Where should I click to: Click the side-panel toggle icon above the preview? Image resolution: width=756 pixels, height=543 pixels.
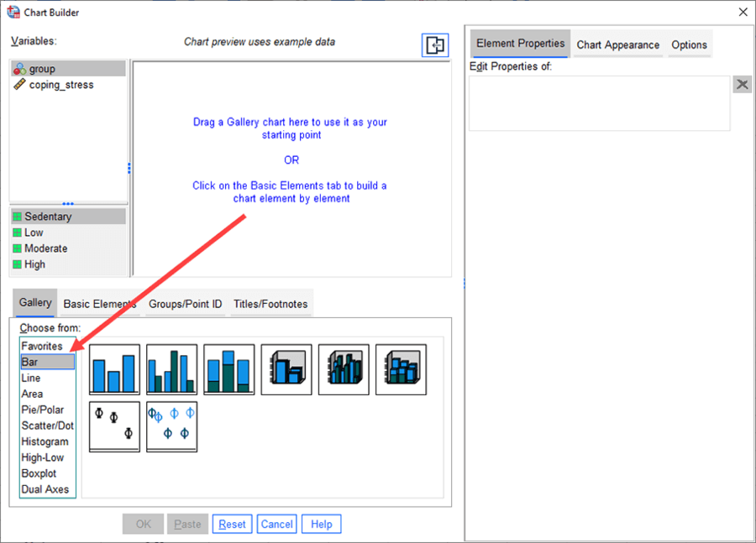pyautogui.click(x=435, y=46)
